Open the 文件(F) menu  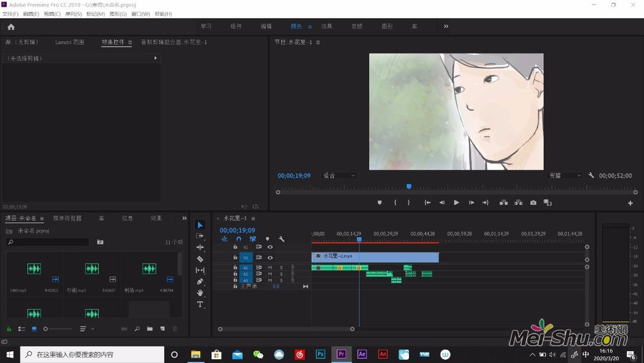click(10, 14)
